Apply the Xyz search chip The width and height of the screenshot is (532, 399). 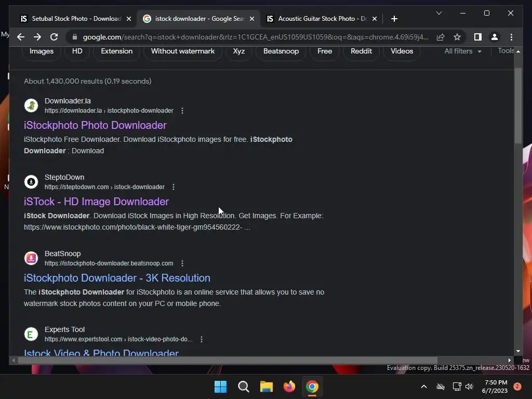pyautogui.click(x=238, y=51)
